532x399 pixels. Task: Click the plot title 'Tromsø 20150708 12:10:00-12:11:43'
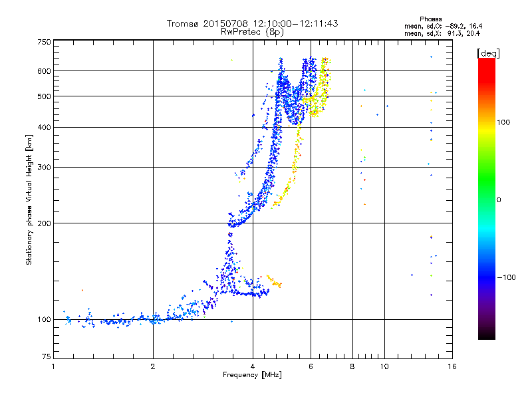tap(252, 23)
